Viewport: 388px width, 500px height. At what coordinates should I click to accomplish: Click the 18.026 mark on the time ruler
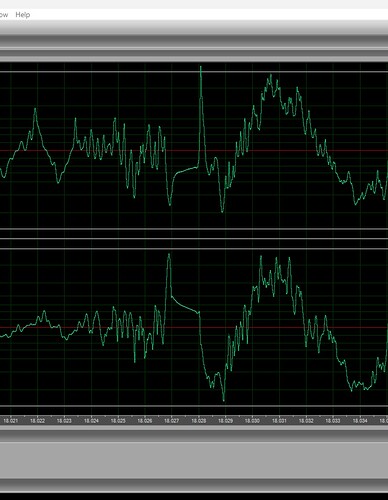(x=145, y=421)
